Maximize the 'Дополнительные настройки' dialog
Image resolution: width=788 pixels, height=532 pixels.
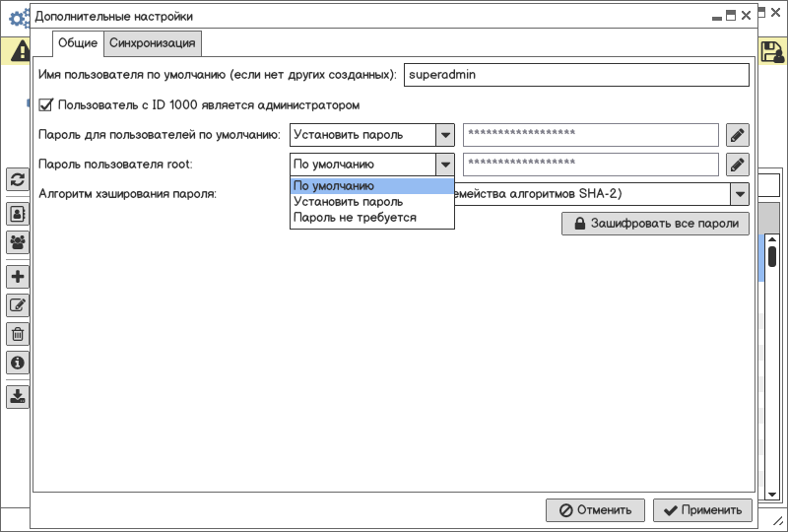pyautogui.click(x=731, y=16)
